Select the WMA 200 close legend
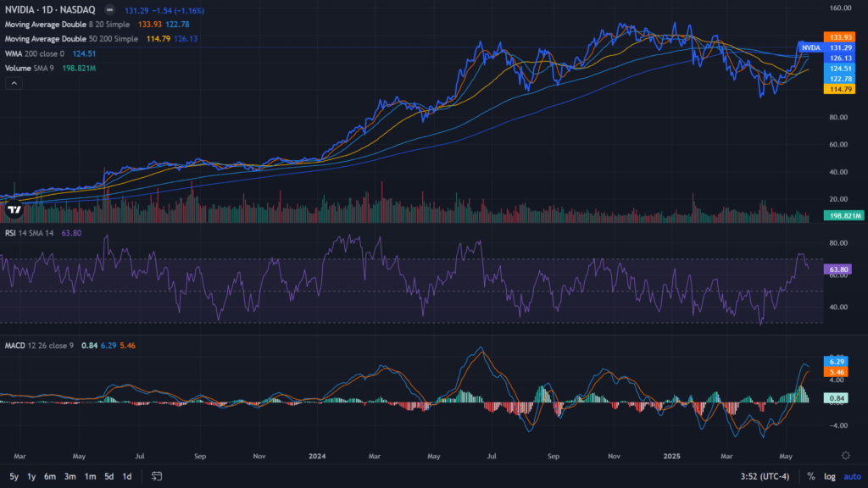Viewport: 868px width, 488px height. [34, 53]
